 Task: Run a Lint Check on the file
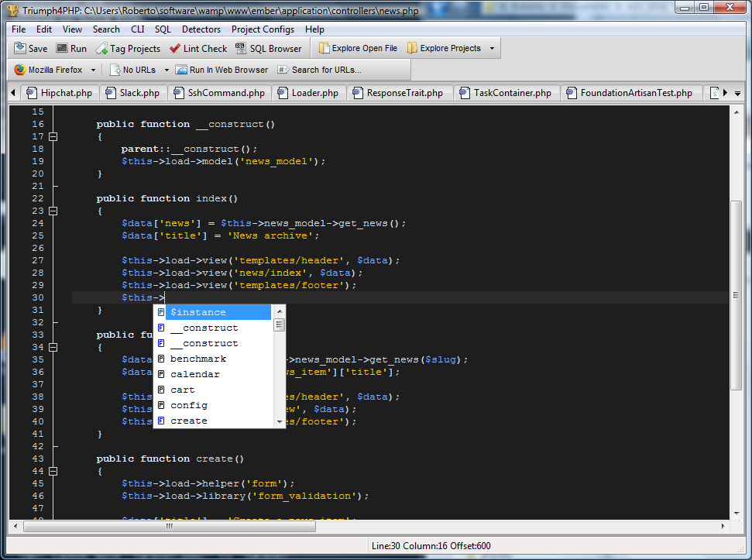pyautogui.click(x=198, y=49)
